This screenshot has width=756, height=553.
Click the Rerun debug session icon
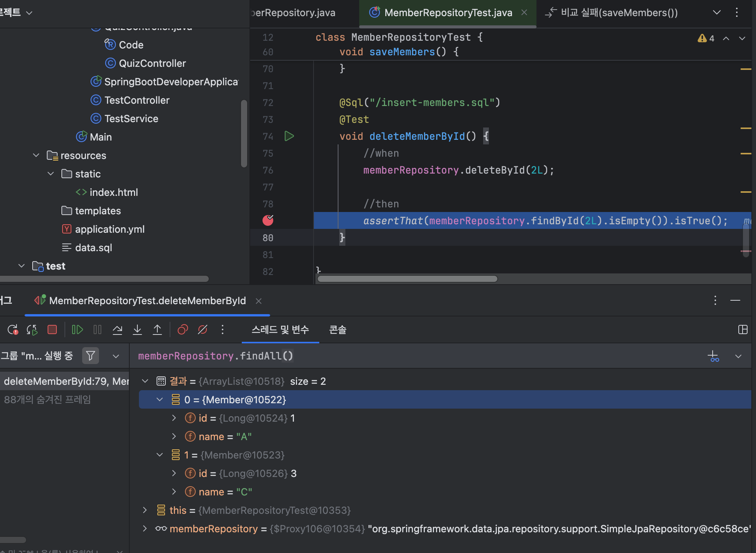[x=13, y=329]
